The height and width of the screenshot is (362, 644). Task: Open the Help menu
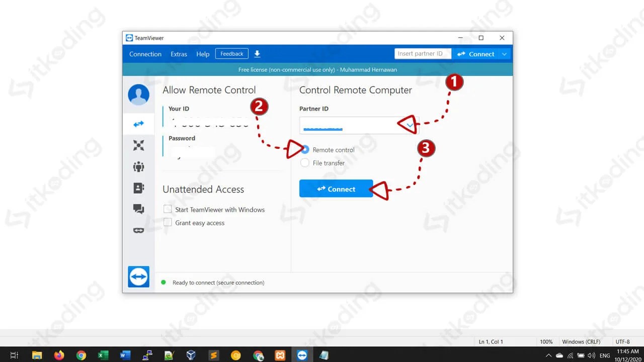203,54
